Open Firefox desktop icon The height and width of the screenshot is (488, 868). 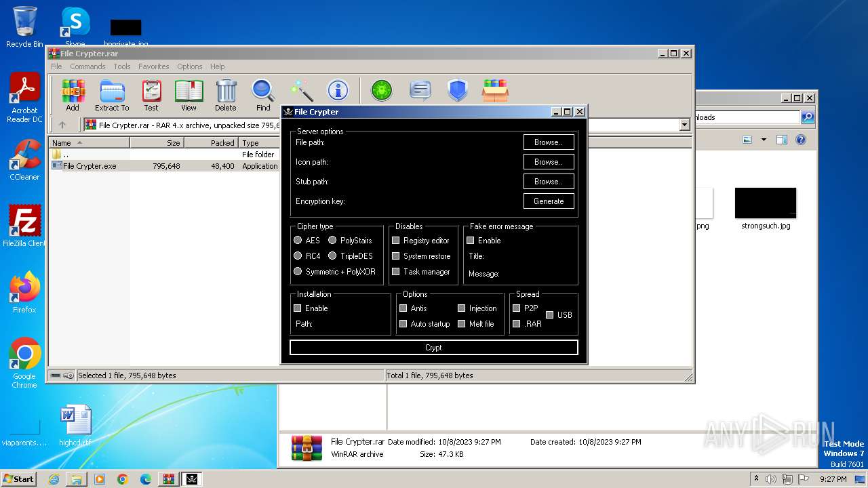tap(24, 293)
